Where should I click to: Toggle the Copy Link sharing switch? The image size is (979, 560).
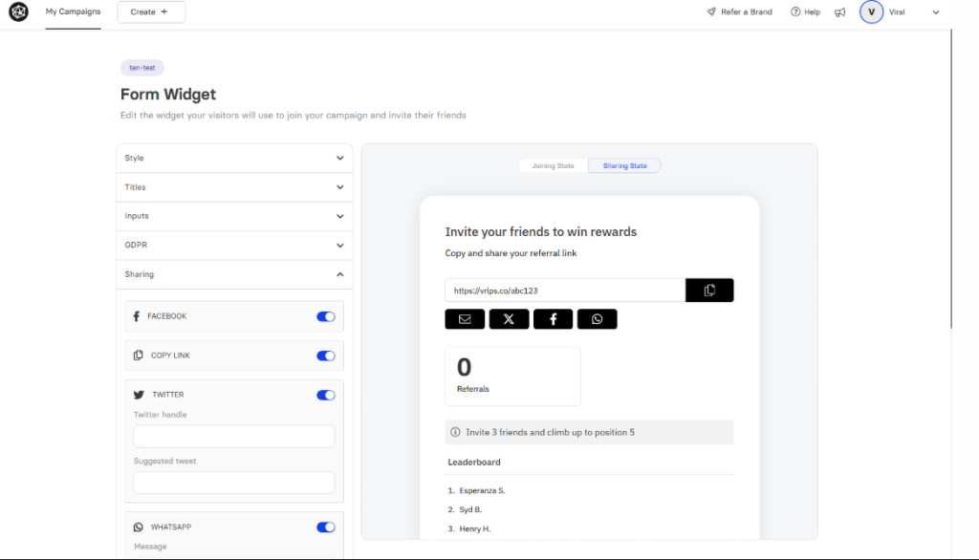[x=325, y=355]
